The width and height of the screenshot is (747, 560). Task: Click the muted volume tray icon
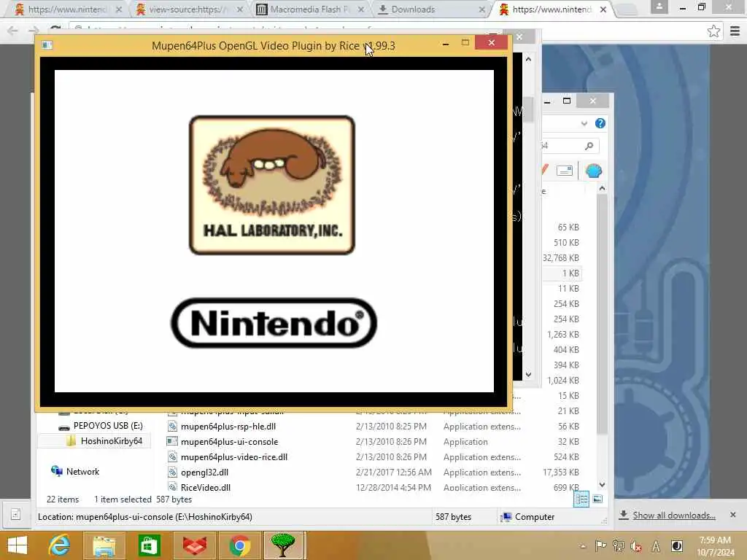pyautogui.click(x=636, y=545)
